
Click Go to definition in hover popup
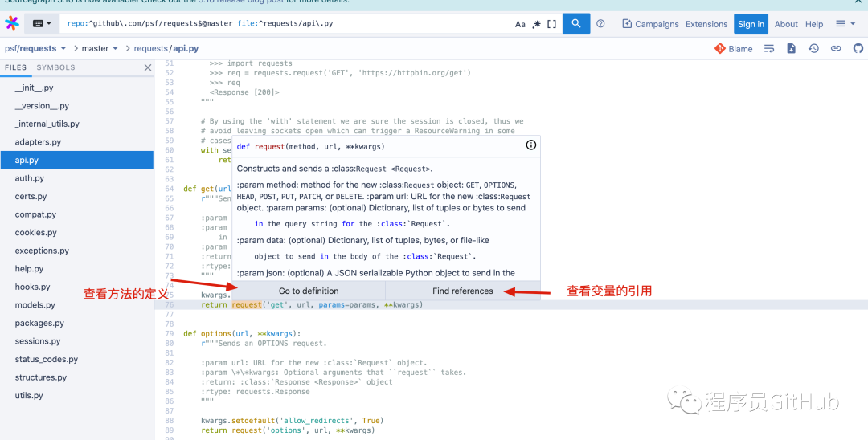(309, 291)
